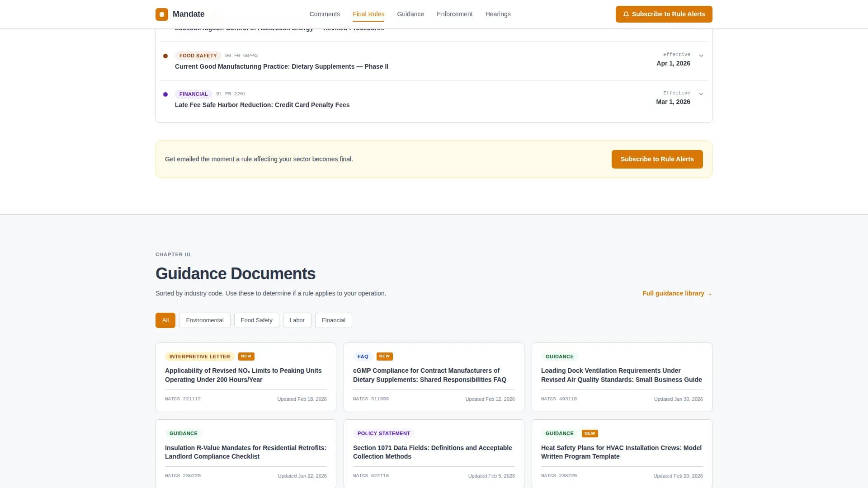Expand the Late Fee Safe Harbor rule chevron
The height and width of the screenshot is (488, 868).
tap(701, 94)
